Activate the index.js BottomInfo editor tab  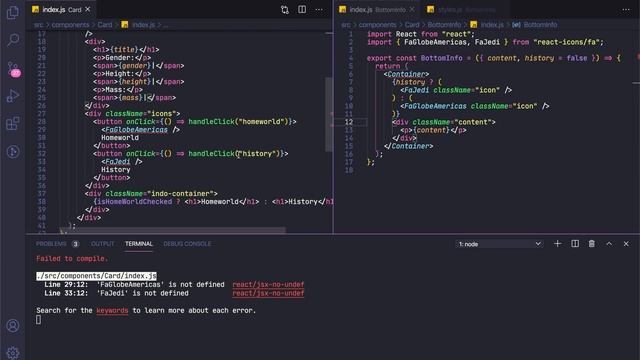coord(376,9)
